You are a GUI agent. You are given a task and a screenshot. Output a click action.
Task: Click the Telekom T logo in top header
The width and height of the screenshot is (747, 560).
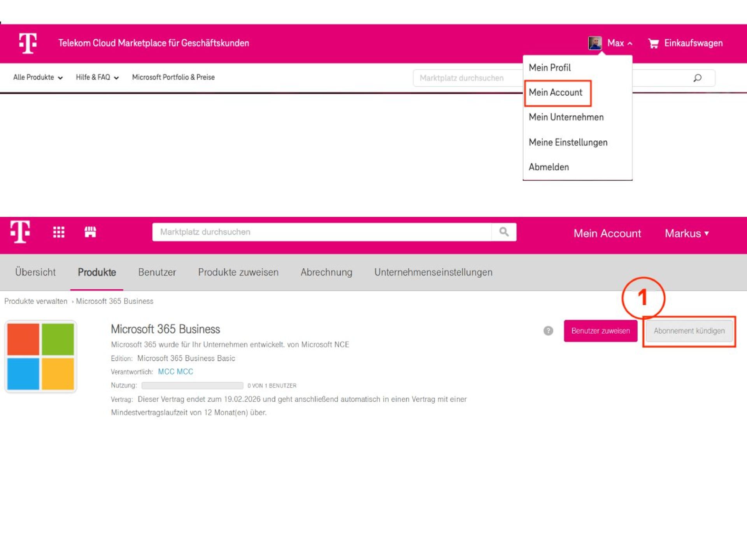[28, 43]
